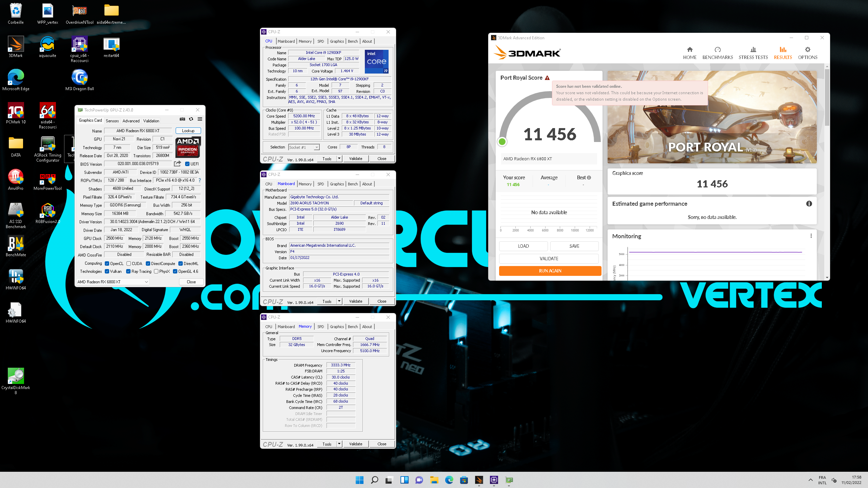Image resolution: width=868 pixels, height=488 pixels.
Task: Launch AS SSD Benchmark shortcut
Action: [16, 215]
